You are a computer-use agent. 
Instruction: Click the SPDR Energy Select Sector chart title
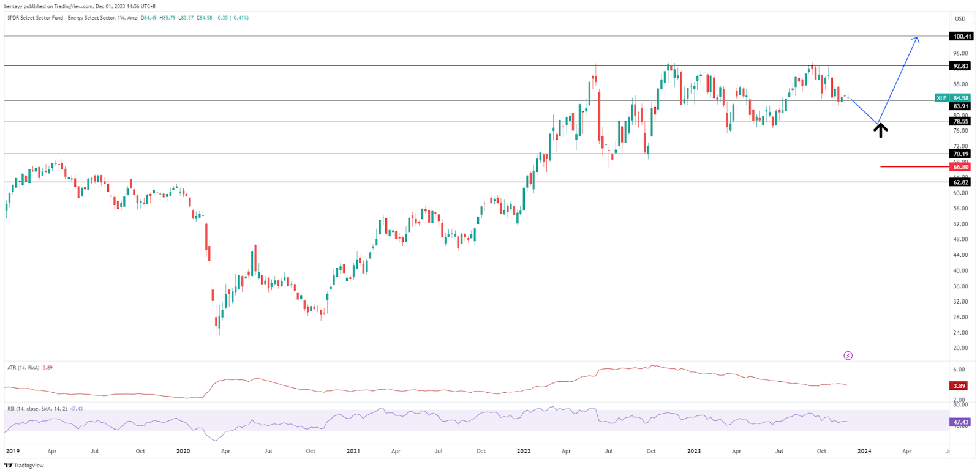tap(72, 18)
